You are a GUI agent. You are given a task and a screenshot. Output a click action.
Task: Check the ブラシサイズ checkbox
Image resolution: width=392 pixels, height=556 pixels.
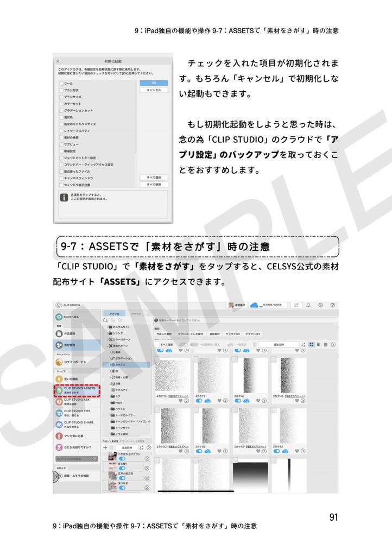61,97
